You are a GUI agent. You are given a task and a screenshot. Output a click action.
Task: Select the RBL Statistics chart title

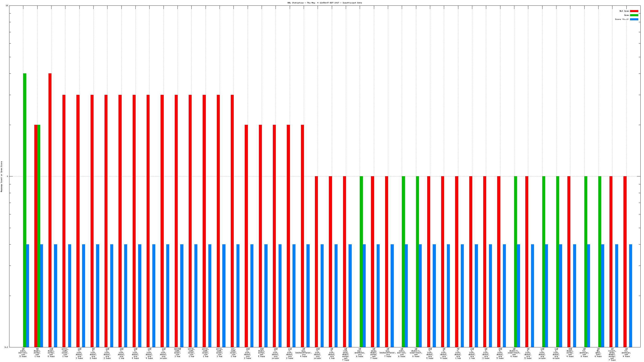pos(325,3)
